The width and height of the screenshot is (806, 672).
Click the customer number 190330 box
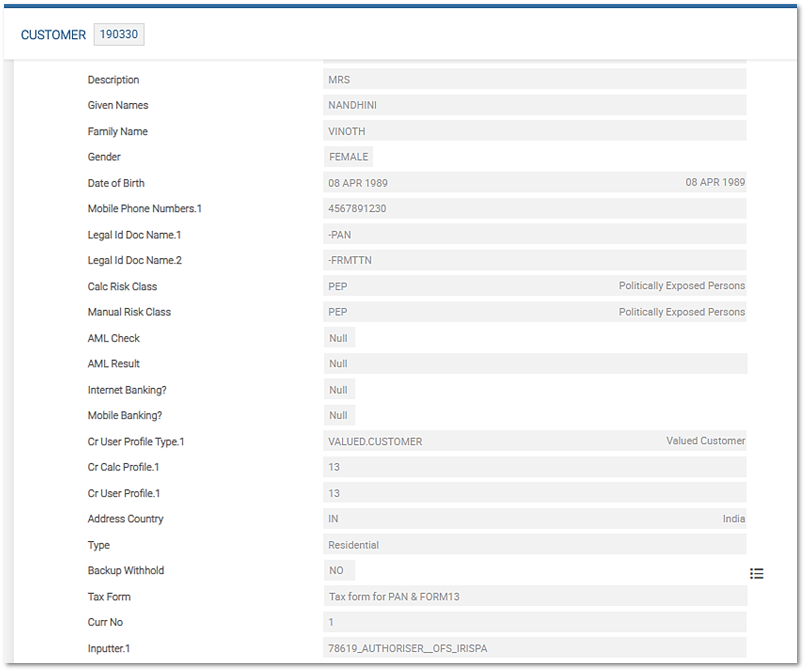click(x=119, y=35)
